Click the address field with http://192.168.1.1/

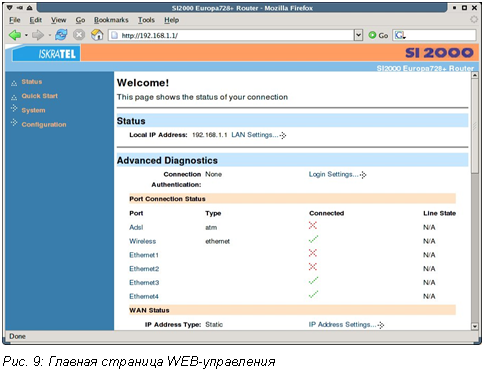tap(232, 35)
